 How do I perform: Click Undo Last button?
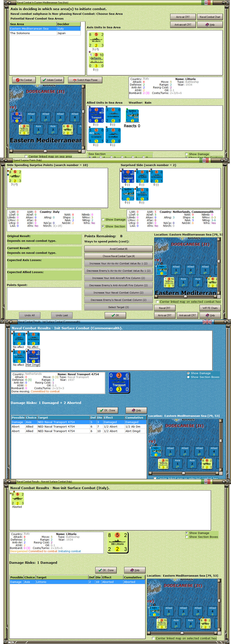[x=62, y=315]
